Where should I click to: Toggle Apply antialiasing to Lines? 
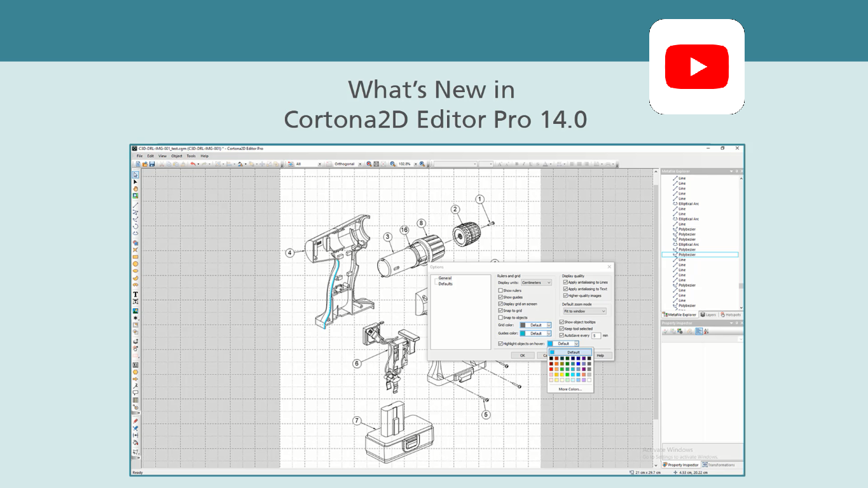(565, 282)
